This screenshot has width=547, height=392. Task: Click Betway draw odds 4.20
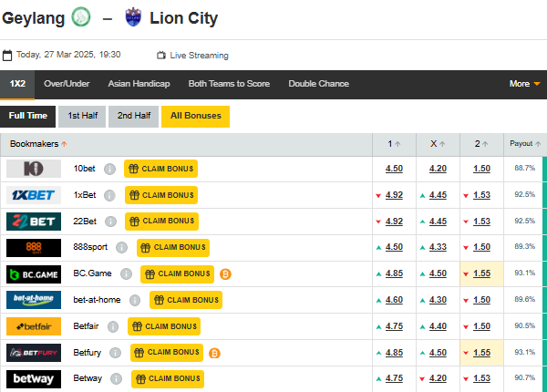(x=438, y=378)
